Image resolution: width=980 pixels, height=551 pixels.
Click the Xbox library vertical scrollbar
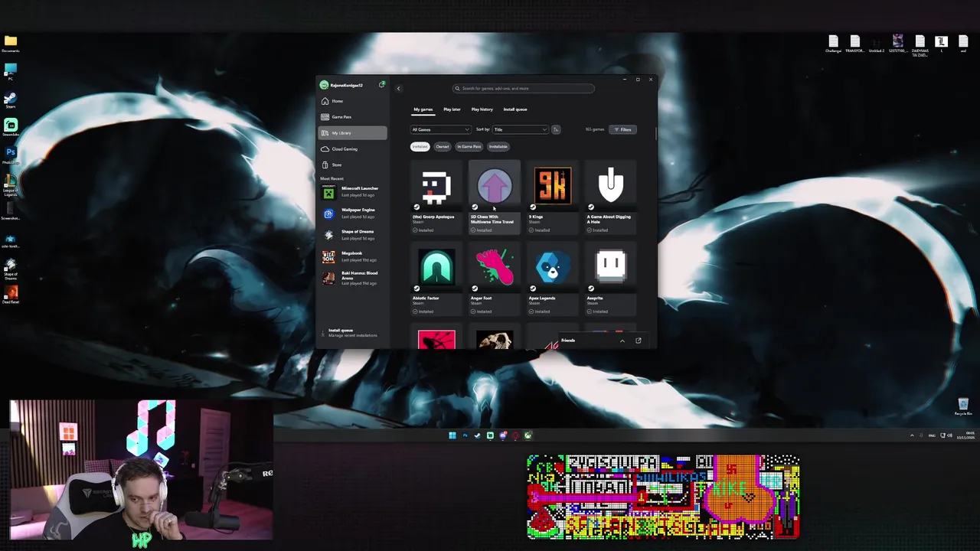tap(655, 132)
